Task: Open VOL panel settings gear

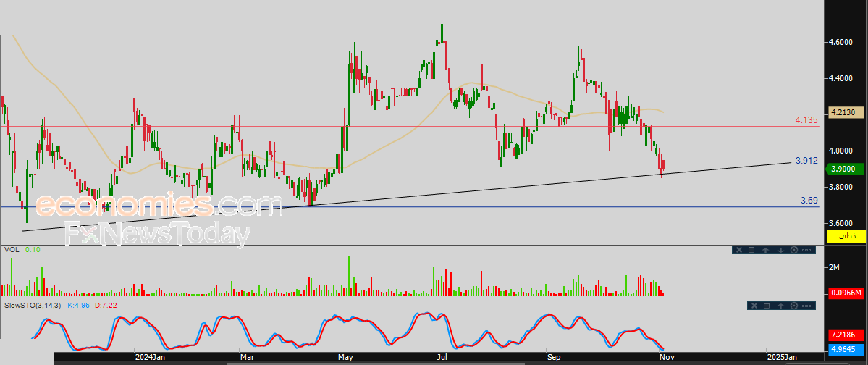Action: click(794, 250)
